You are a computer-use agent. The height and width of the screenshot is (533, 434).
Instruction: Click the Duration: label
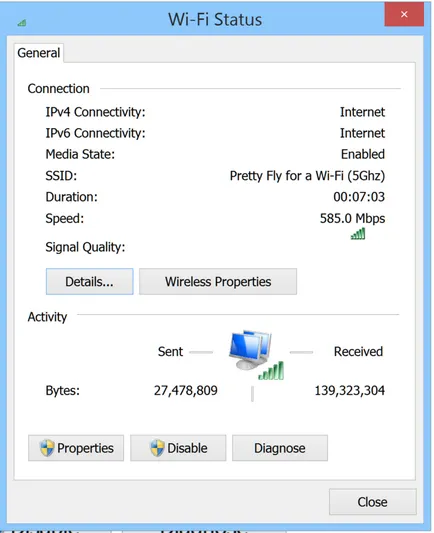(71, 197)
